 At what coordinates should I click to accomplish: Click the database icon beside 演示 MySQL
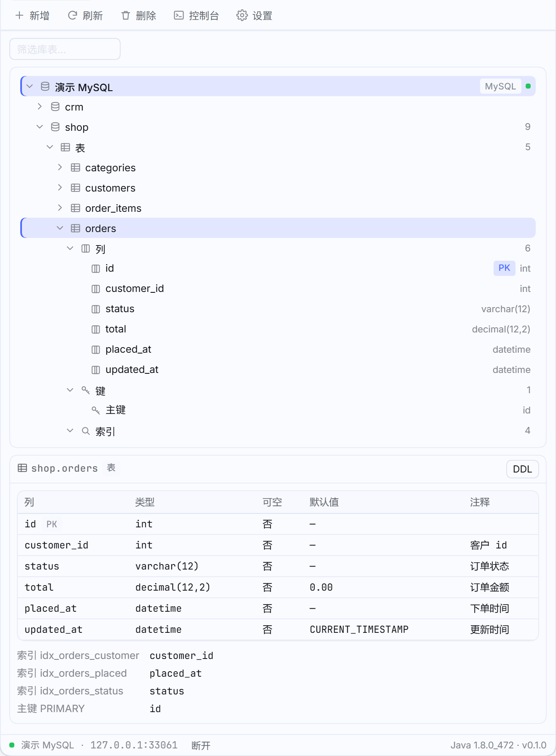tap(45, 86)
